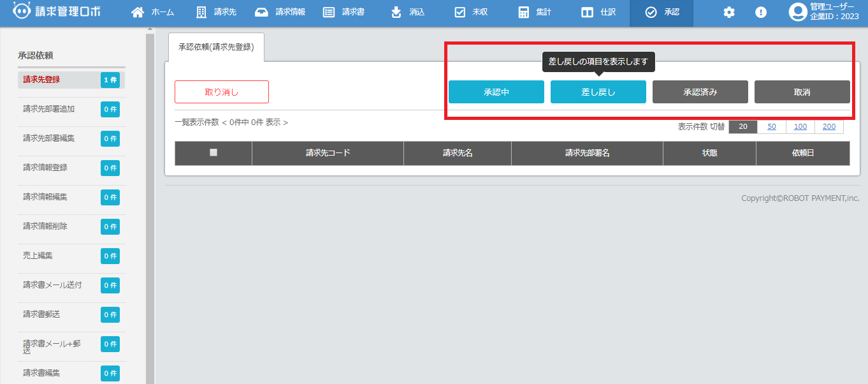Open 仕訳 book icon
Image resolution: width=868 pixels, height=384 pixels.
tap(587, 12)
